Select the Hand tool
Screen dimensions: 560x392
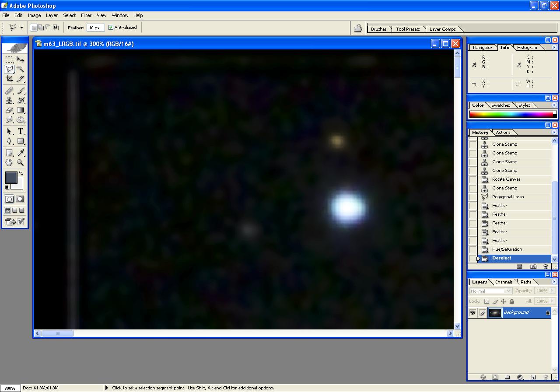[9, 163]
